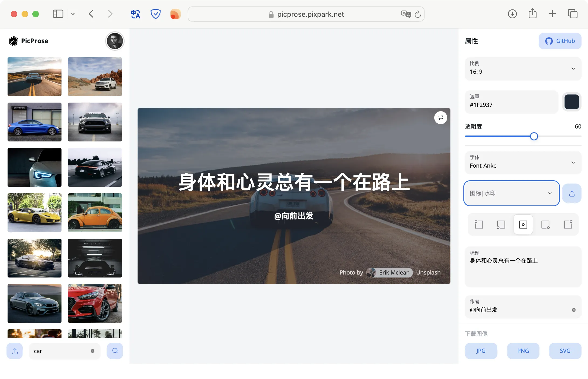Download image as PNG
588x379 pixels.
(x=523, y=351)
